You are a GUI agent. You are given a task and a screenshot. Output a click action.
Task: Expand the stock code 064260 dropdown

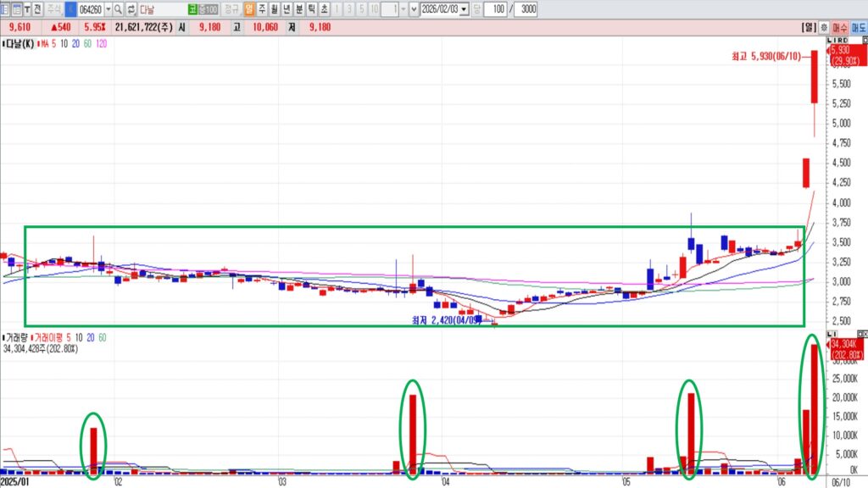pos(108,9)
